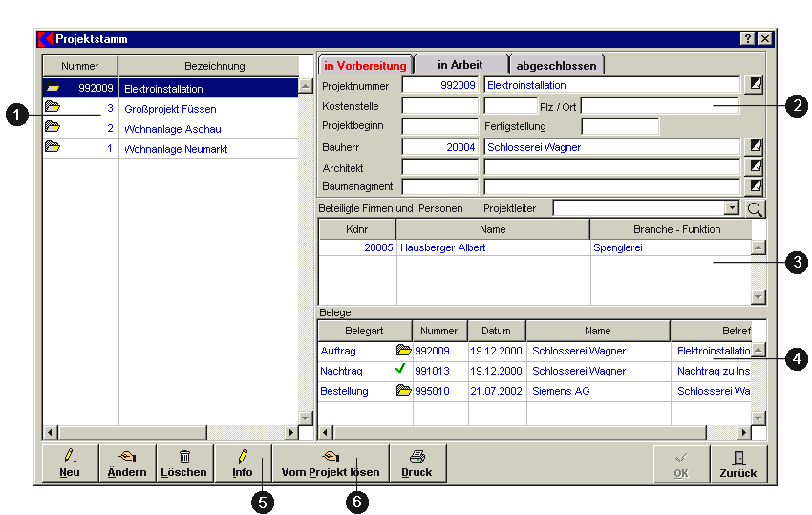
Task: Click the magnifier search icon beside Projektleiter
Action: click(755, 208)
